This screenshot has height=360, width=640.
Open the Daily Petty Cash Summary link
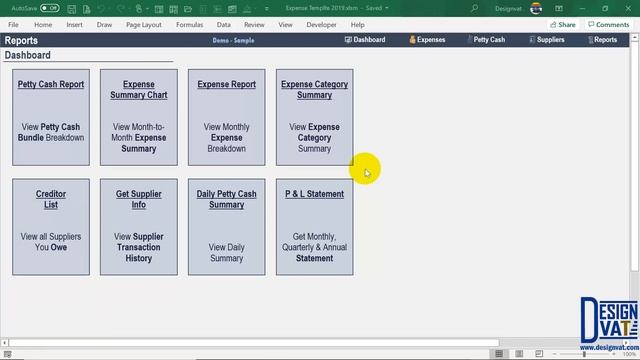pyautogui.click(x=227, y=199)
